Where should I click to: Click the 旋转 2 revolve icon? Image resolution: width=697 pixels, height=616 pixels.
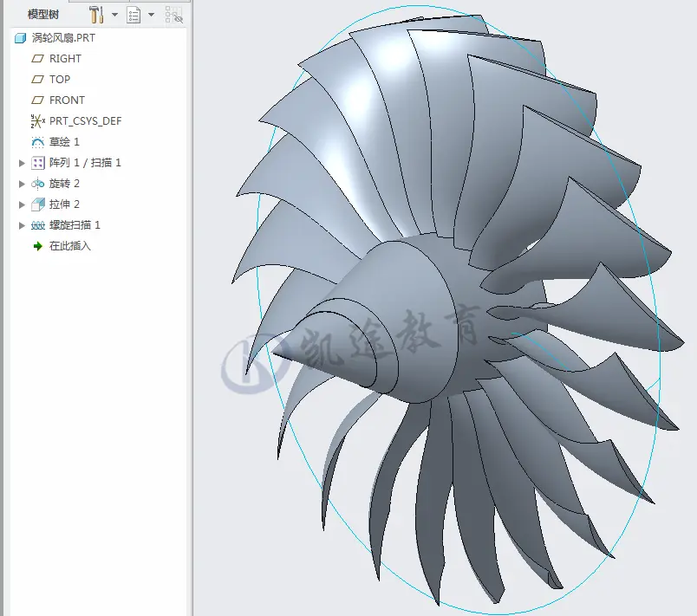38,184
